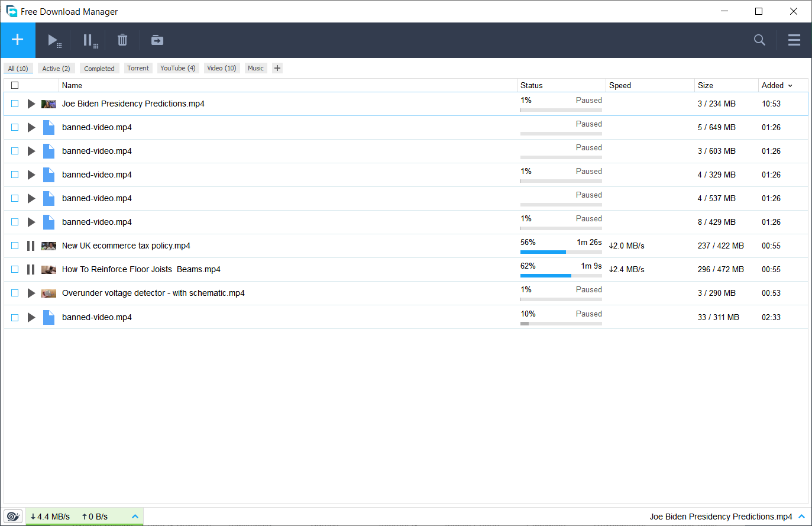Select the YouTube (4) filter tab
The image size is (812, 526).
coord(178,68)
